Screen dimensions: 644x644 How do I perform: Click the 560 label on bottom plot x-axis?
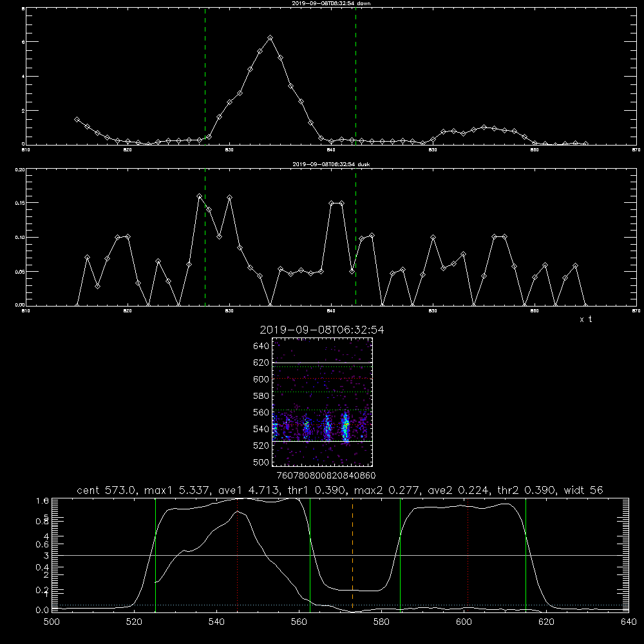click(299, 622)
